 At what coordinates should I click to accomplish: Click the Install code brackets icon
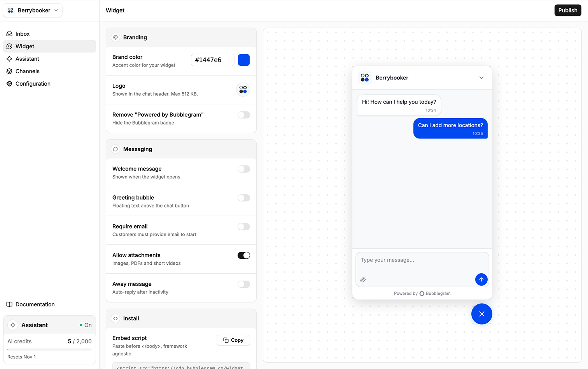click(x=115, y=318)
